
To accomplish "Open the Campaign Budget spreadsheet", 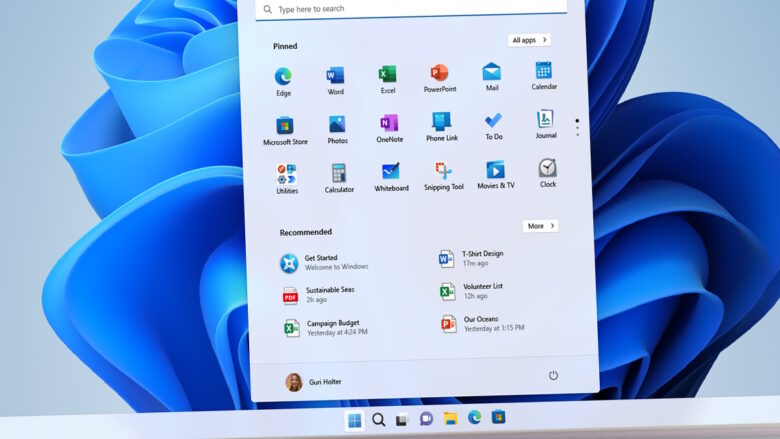I will pyautogui.click(x=326, y=328).
